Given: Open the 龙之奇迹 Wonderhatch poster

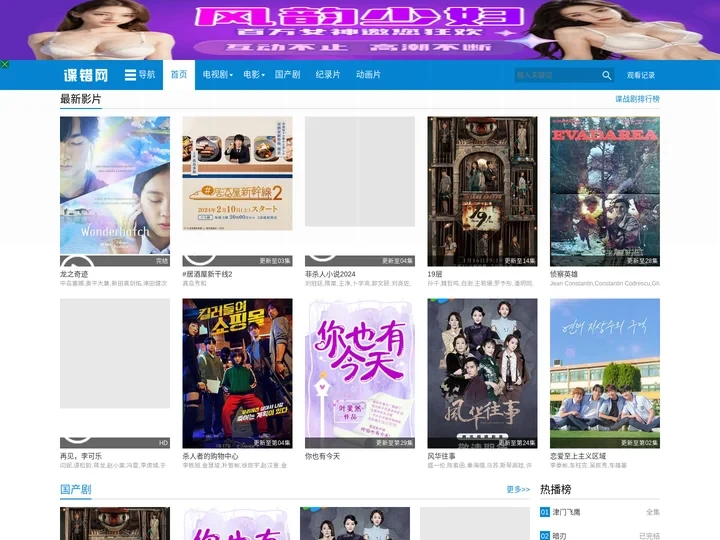Looking at the screenshot, I should click(x=115, y=191).
